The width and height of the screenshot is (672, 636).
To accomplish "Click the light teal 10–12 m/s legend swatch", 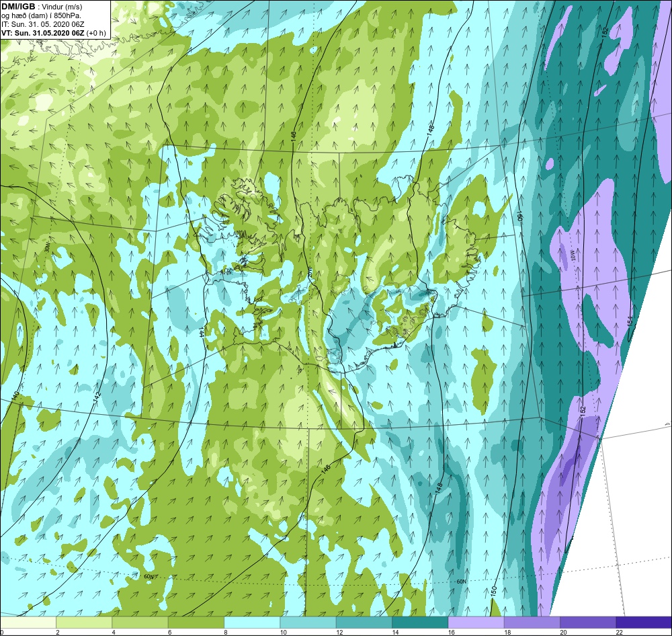I will 308,622.
